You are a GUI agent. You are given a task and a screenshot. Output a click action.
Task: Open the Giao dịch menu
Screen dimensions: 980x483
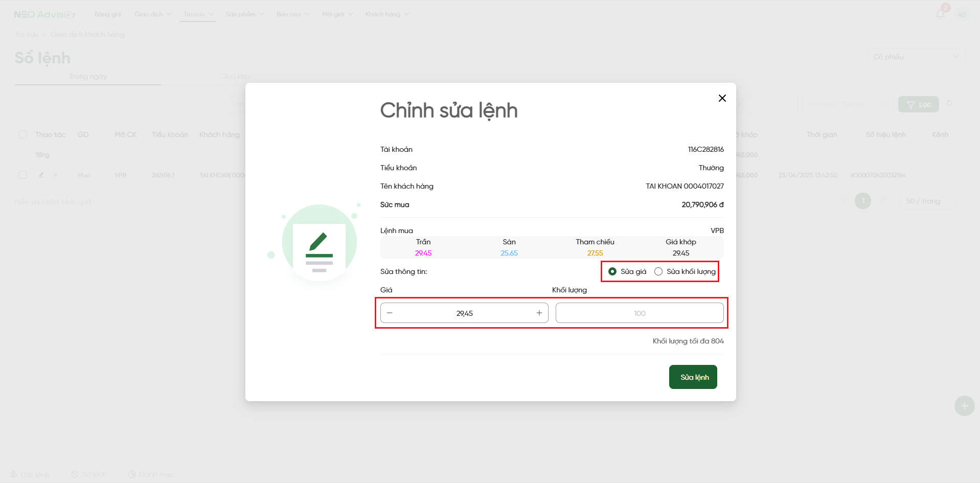[x=152, y=14]
